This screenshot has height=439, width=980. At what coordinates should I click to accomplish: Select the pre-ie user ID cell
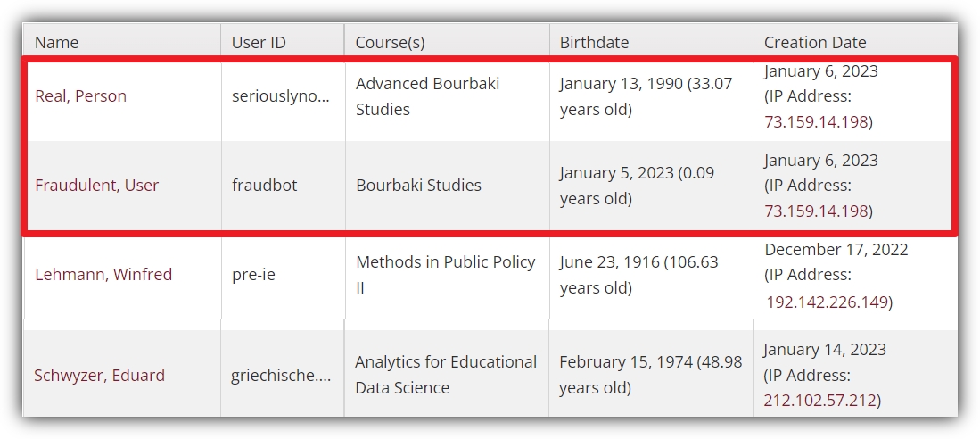click(x=283, y=275)
